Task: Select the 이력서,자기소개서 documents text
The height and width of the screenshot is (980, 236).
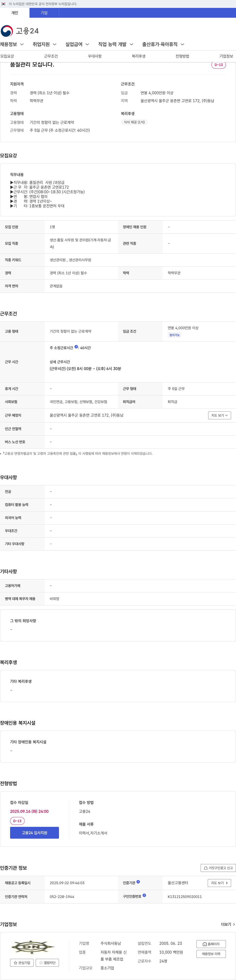Action: [93, 833]
